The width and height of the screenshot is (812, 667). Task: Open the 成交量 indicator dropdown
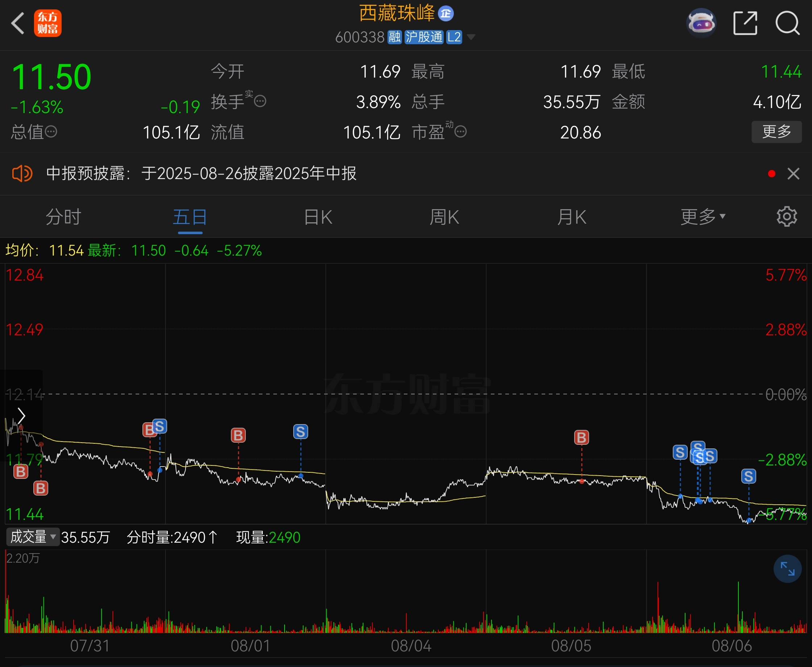33,537
